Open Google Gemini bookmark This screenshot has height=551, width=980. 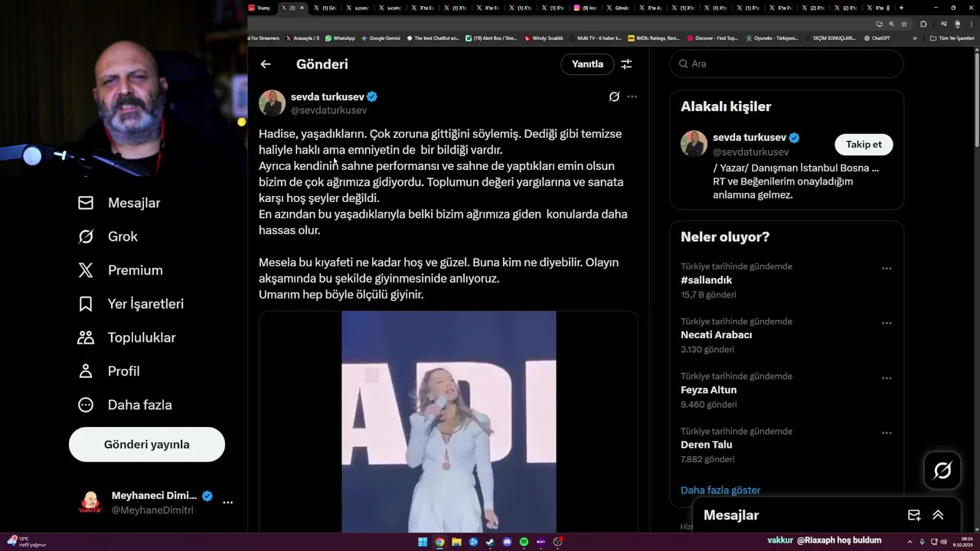click(x=381, y=38)
